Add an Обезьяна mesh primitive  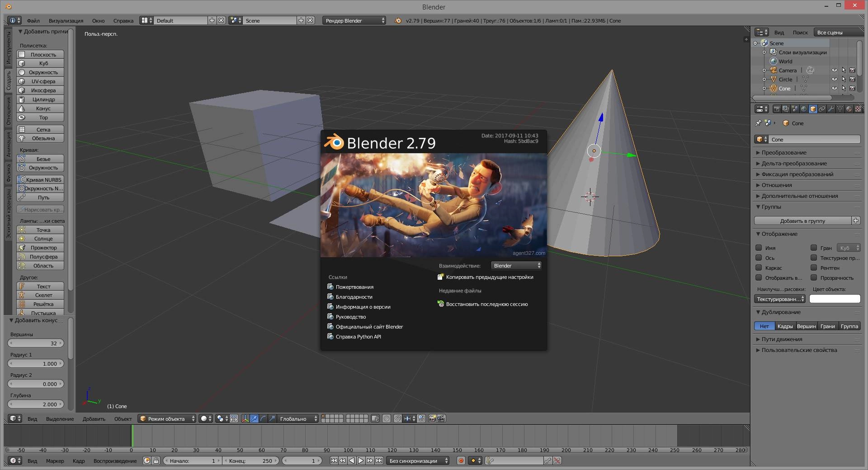(40, 138)
